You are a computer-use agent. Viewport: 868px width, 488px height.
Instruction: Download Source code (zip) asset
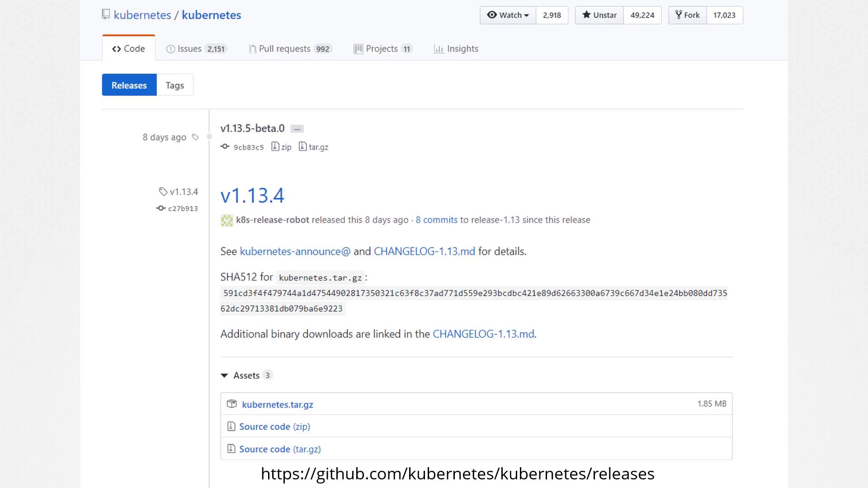[x=274, y=427]
